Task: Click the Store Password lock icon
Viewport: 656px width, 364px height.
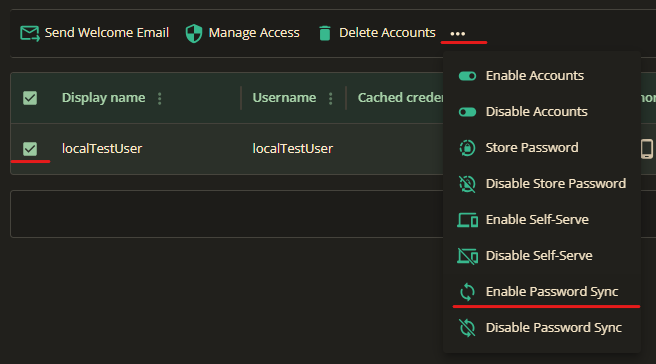Action: coord(467,148)
